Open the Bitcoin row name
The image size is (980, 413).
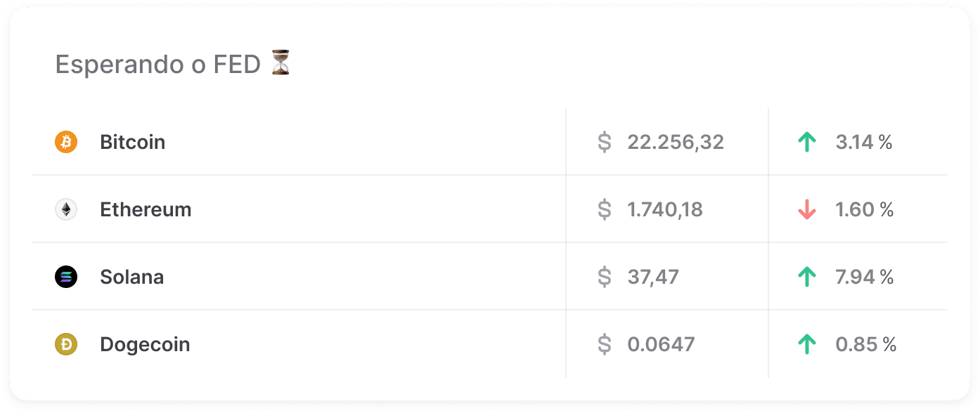(132, 143)
